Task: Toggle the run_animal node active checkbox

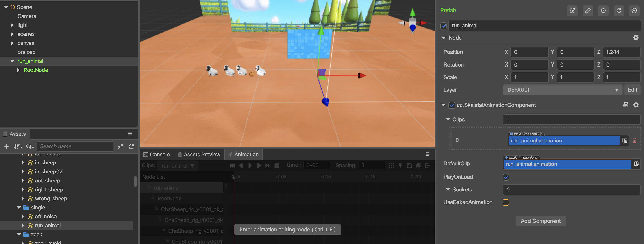Action: coord(444,26)
